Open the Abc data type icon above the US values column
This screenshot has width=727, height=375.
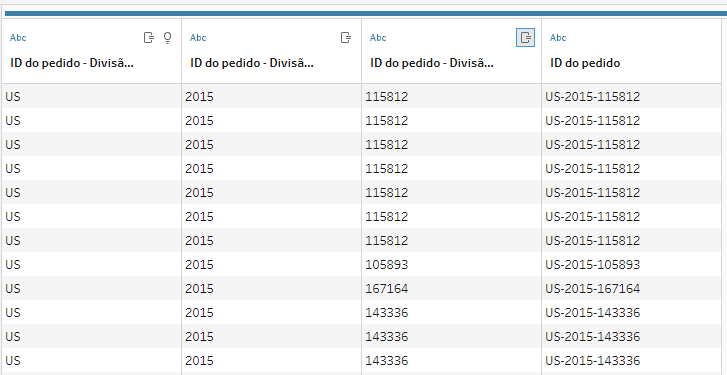tap(18, 38)
